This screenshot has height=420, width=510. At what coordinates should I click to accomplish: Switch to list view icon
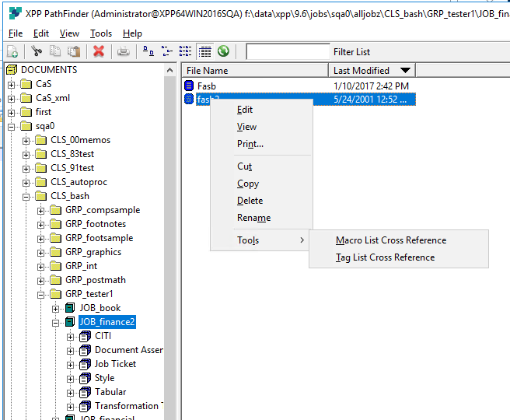(x=185, y=51)
